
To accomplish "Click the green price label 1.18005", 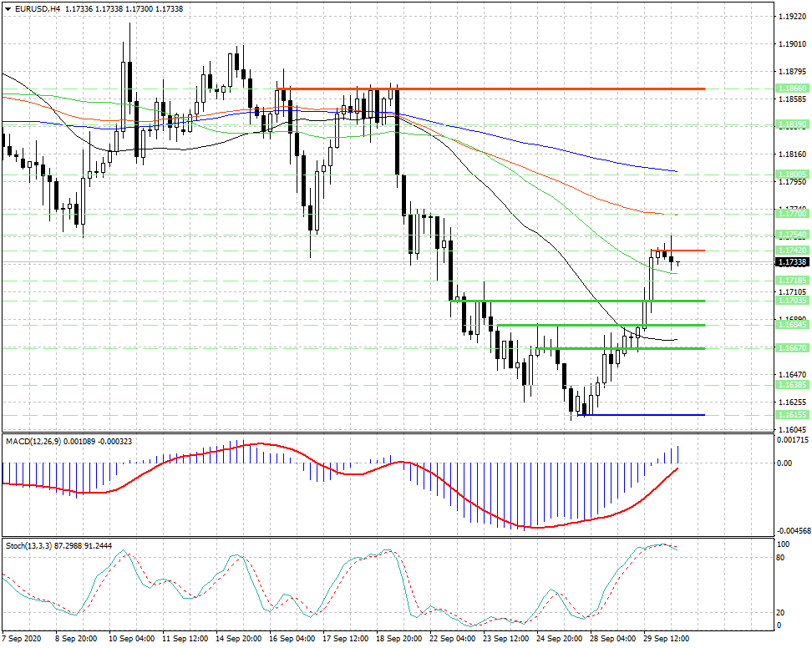I will (x=792, y=175).
